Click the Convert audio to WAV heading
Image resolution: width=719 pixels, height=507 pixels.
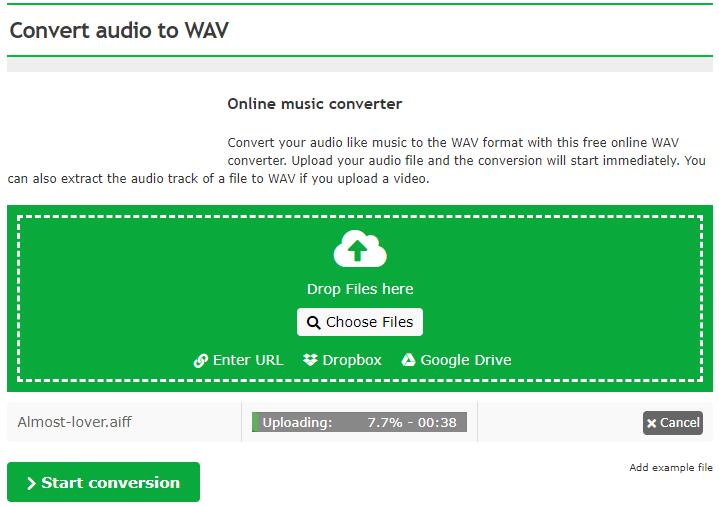pyautogui.click(x=119, y=30)
